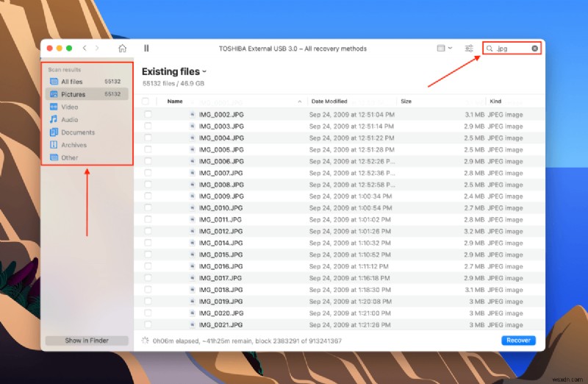Click the scan progress spinner icon
The height and width of the screenshot is (384, 588).
click(145, 341)
